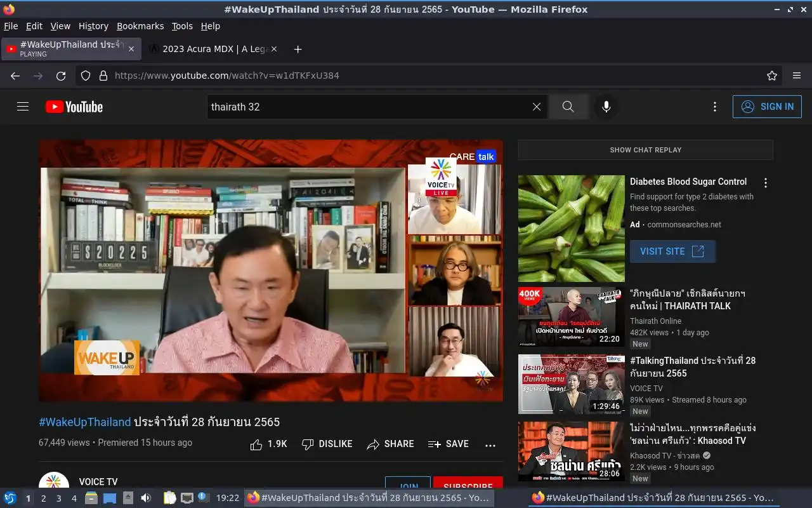The image size is (812, 508).
Task: Save video to playlist with SAVE
Action: point(449,444)
